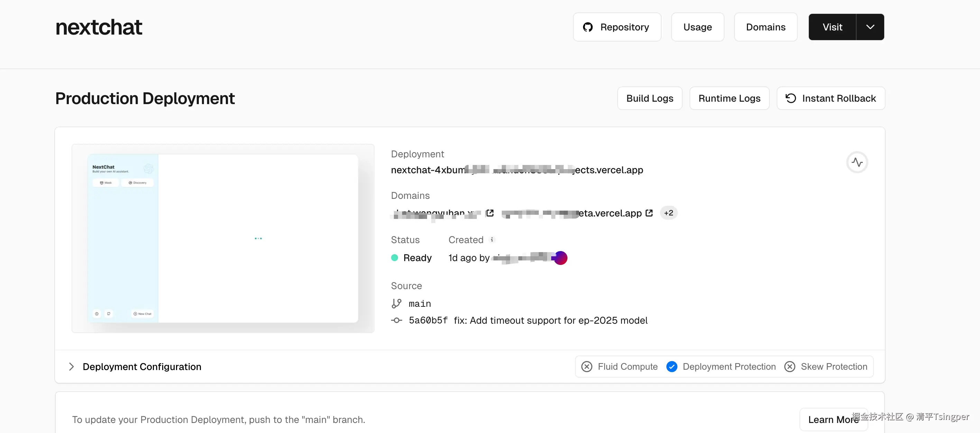Open the Runtime Logs

coord(729,98)
